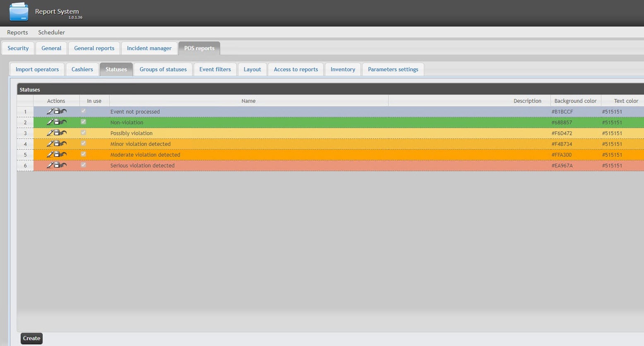Screen dimensions: 644x346
Task: Open the Cashiers tab
Action: (x=82, y=69)
